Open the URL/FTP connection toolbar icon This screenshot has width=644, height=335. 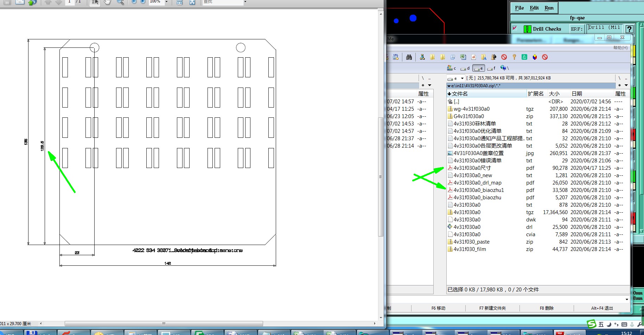pyautogui.click(x=396, y=57)
